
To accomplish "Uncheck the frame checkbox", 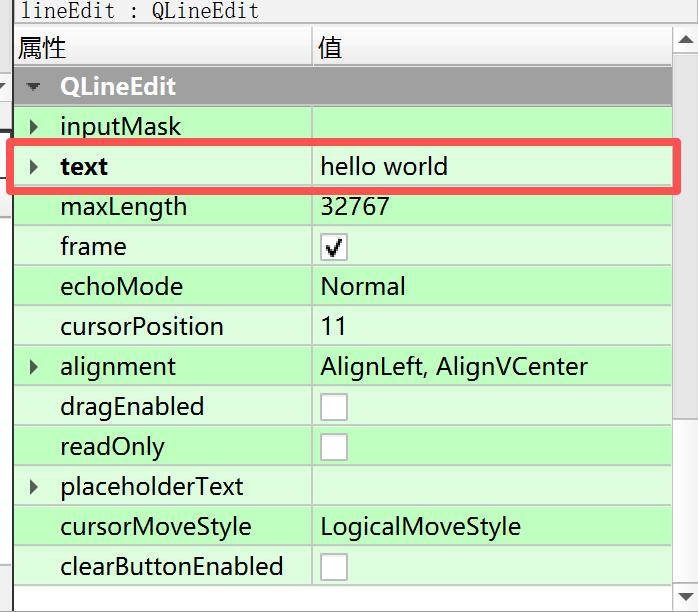I will pos(334,247).
